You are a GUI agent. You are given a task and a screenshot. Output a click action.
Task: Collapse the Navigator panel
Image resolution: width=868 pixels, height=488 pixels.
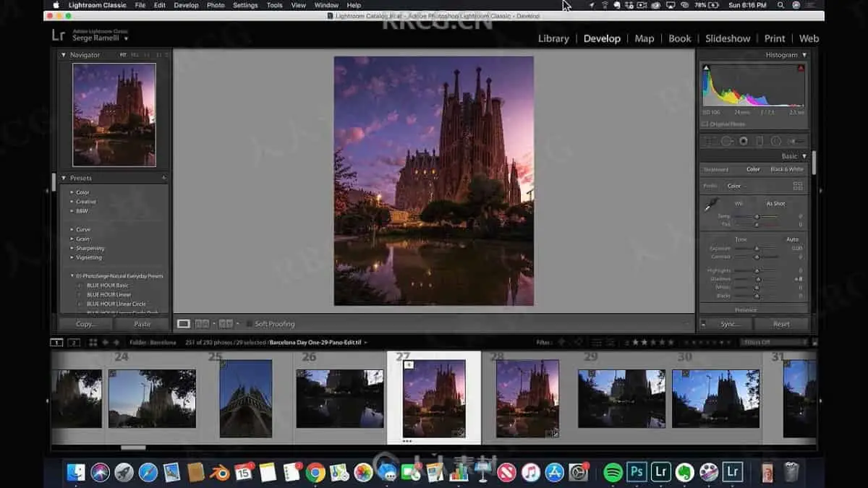[x=64, y=55]
